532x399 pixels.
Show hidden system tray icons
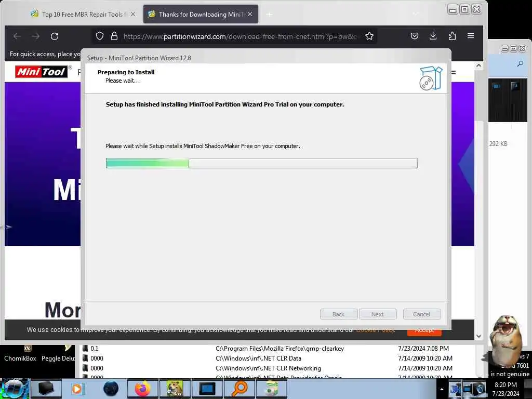442,389
